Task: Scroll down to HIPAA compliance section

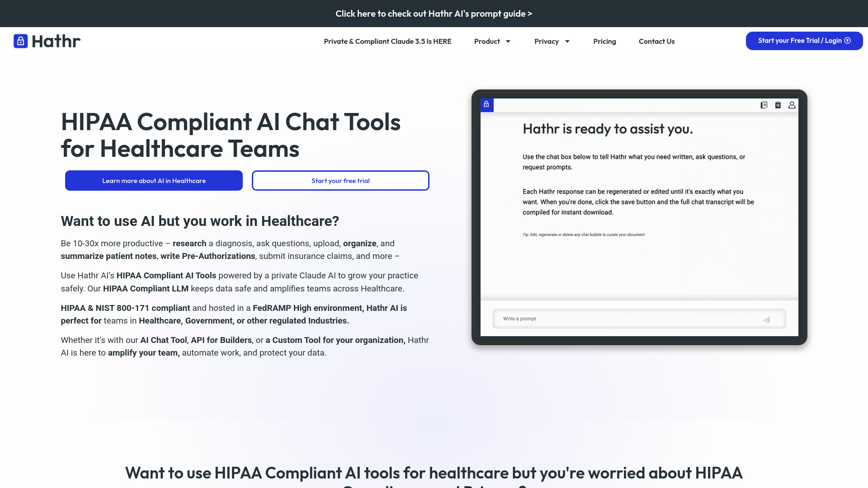Action: click(x=434, y=474)
